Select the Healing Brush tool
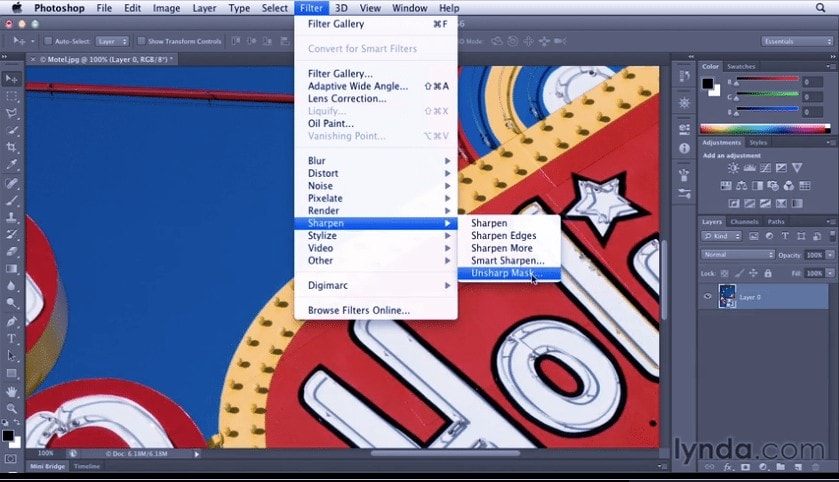The image size is (839, 482). (x=11, y=183)
